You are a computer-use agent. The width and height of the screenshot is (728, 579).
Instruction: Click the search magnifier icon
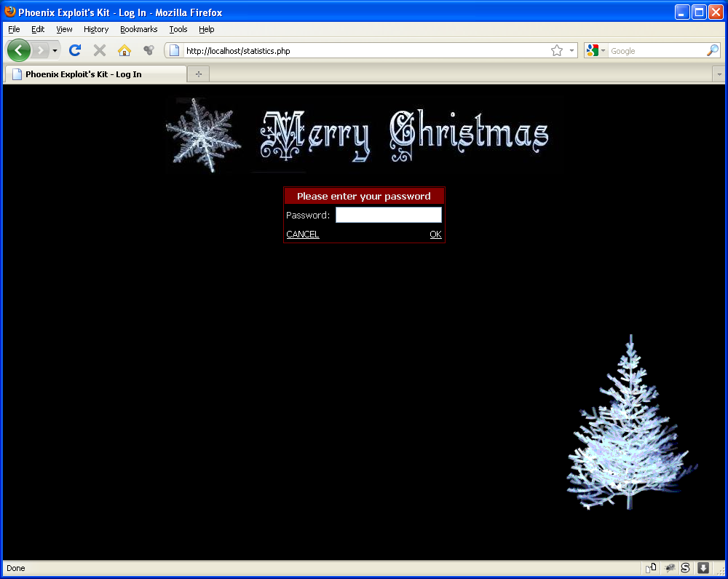click(x=712, y=50)
